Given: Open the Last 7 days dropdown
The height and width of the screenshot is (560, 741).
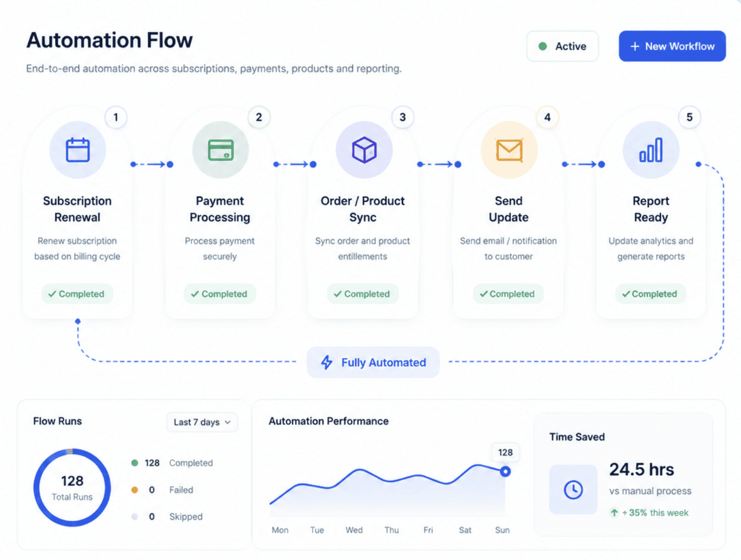Looking at the screenshot, I should pos(202,422).
